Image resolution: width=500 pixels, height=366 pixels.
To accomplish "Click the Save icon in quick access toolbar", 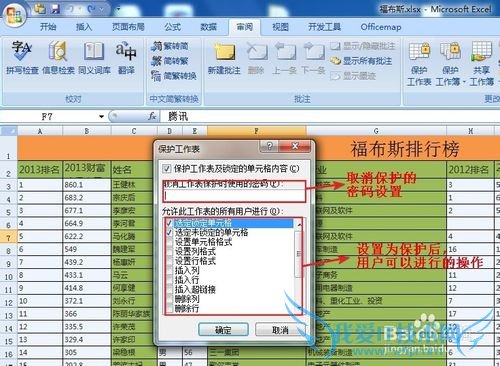I will pyautogui.click(x=55, y=9).
